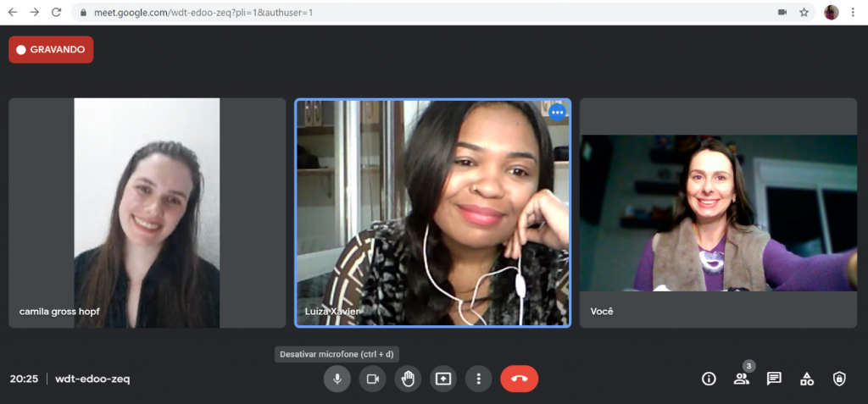Open meeting details info icon
The width and height of the screenshot is (868, 404).
coord(709,379)
